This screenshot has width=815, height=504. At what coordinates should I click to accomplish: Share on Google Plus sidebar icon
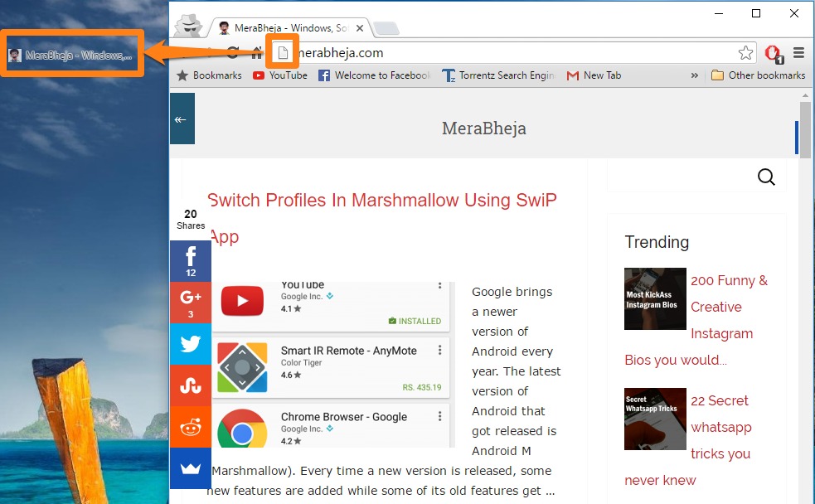coord(190,303)
